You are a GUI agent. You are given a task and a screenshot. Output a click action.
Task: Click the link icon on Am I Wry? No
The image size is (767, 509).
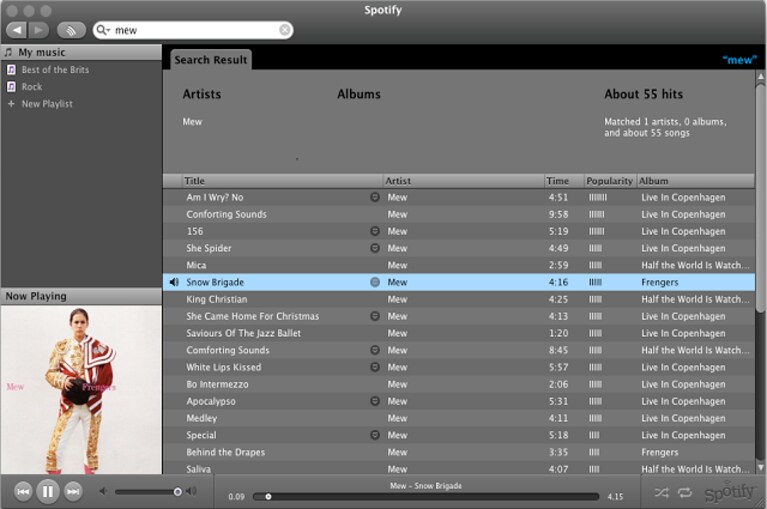click(375, 198)
